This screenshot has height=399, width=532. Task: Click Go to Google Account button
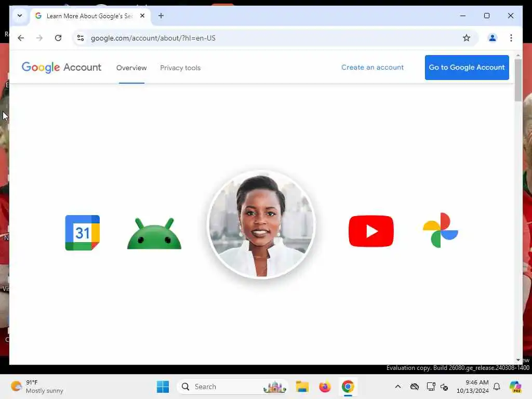point(467,68)
